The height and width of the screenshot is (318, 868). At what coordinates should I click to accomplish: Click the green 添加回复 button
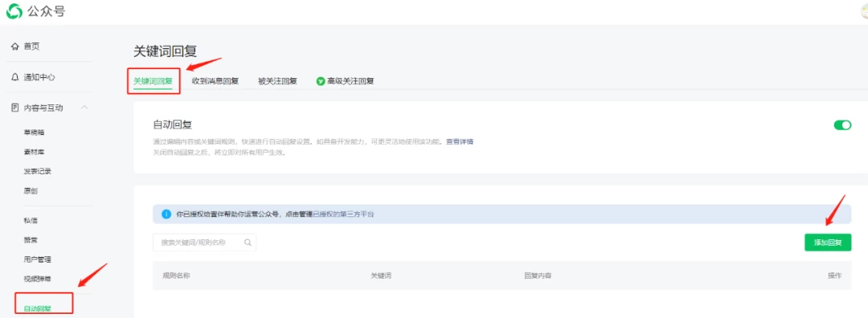point(828,243)
